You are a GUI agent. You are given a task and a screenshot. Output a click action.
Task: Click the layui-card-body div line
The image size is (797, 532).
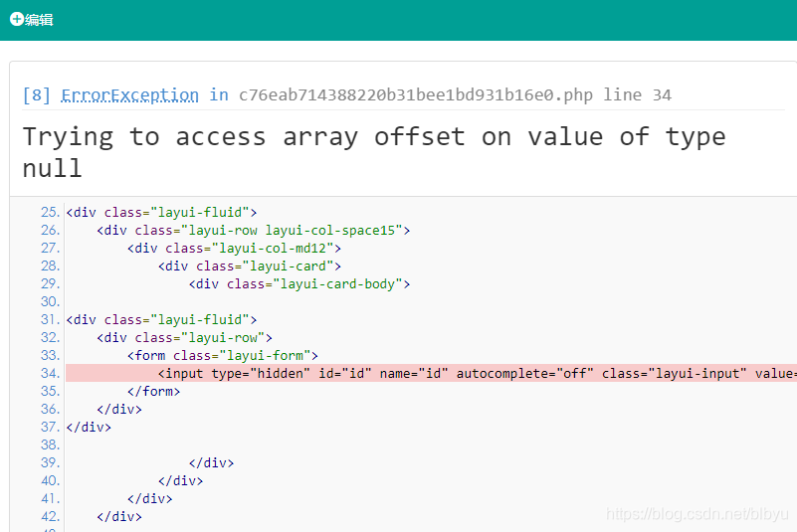[x=299, y=283]
